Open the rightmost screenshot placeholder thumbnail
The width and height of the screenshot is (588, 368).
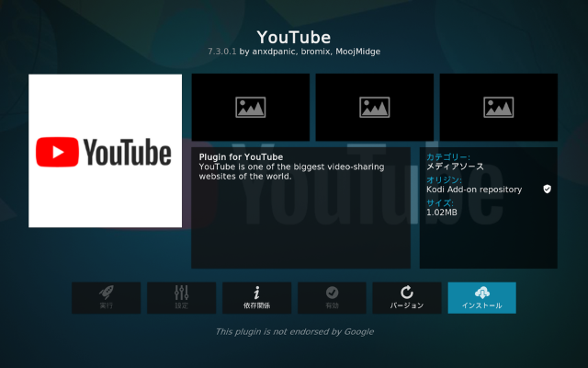point(498,107)
